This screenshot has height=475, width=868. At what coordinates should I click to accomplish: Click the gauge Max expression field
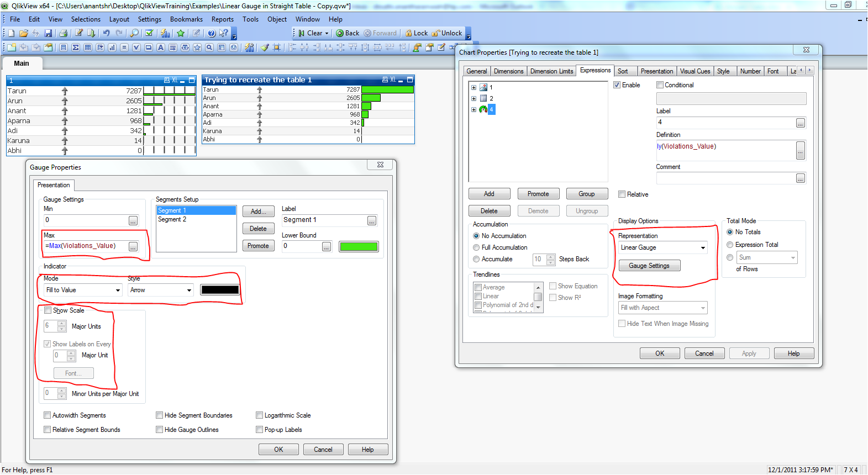pos(86,246)
